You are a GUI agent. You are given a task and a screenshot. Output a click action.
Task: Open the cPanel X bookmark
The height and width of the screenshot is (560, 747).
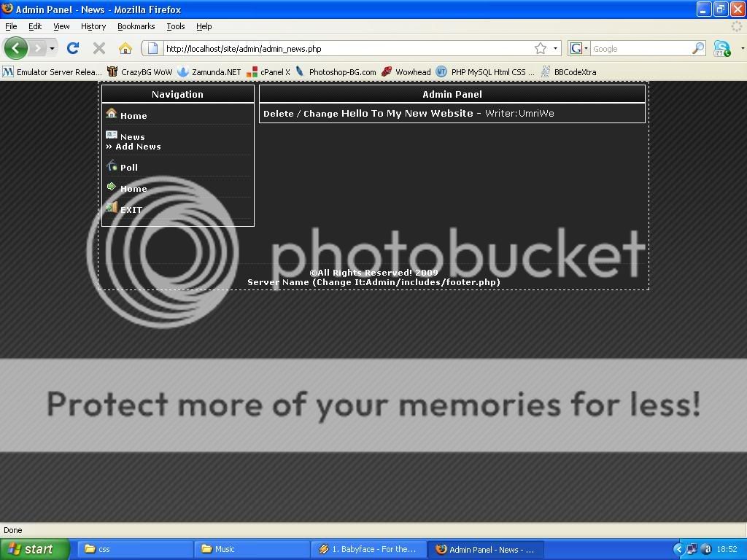268,72
